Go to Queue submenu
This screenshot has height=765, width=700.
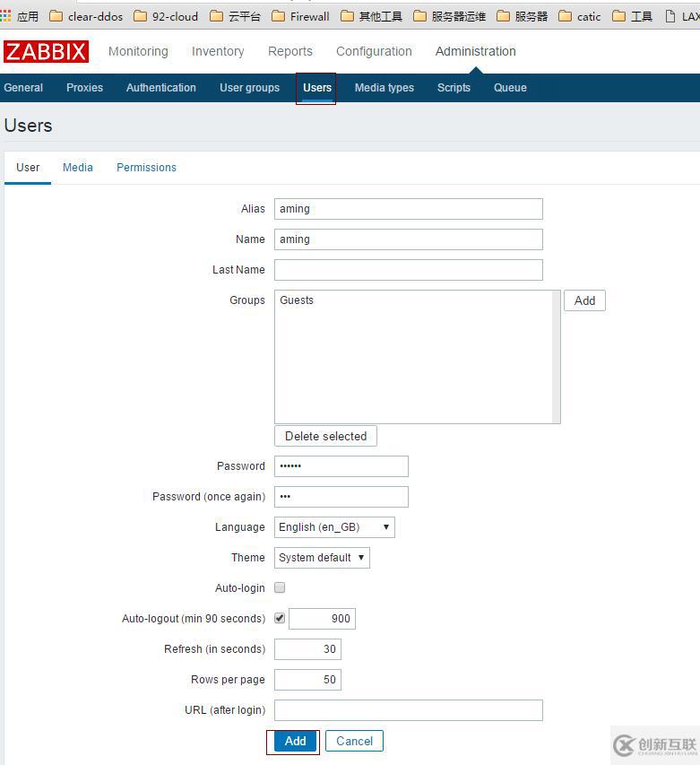coord(510,88)
